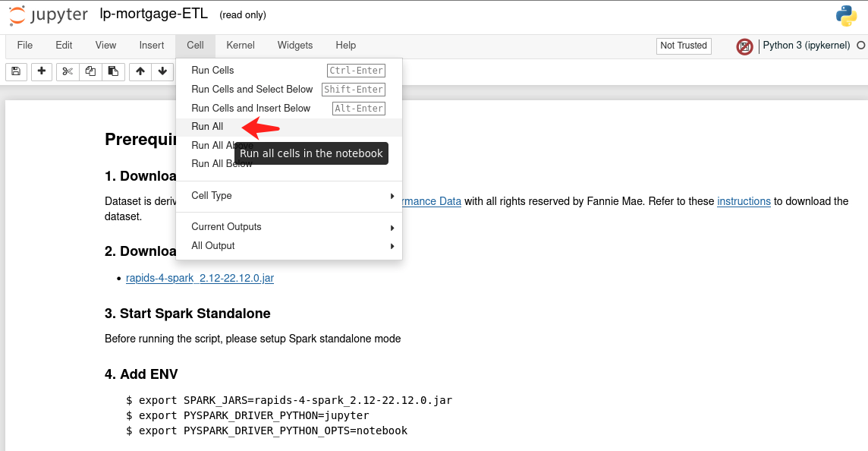The image size is (868, 451).
Task: Click the save notebook icon
Action: [16, 71]
